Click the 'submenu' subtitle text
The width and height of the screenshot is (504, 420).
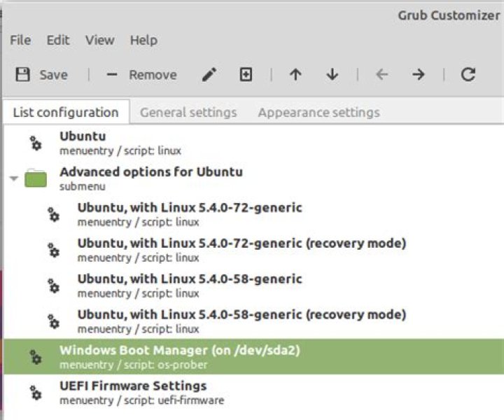pos(83,186)
